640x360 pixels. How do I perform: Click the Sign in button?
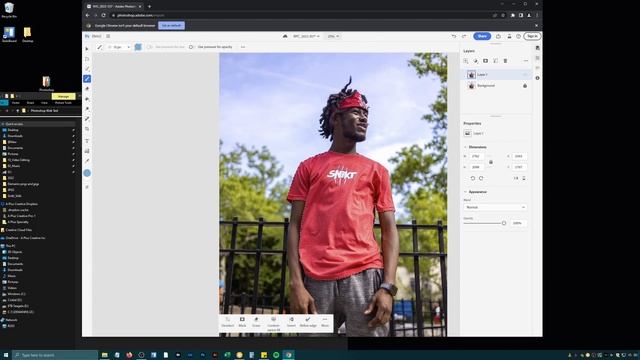coord(532,36)
